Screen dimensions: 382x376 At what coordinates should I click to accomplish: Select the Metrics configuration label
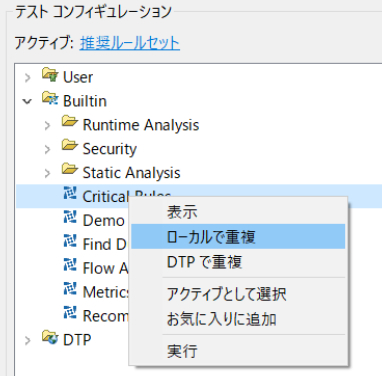106,292
